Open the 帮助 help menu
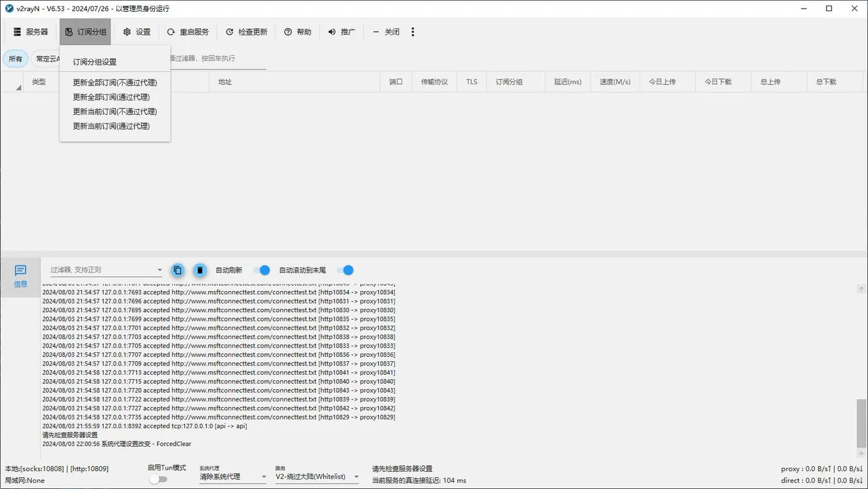 click(298, 32)
